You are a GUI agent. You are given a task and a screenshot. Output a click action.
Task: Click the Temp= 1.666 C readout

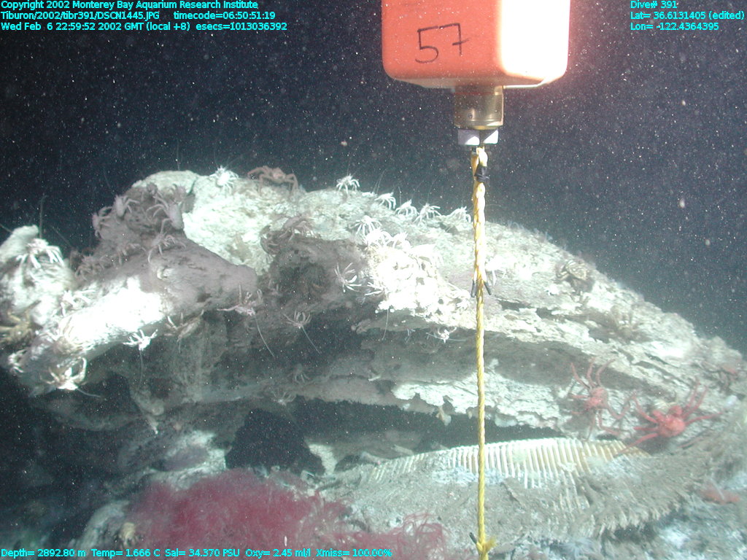click(x=125, y=553)
